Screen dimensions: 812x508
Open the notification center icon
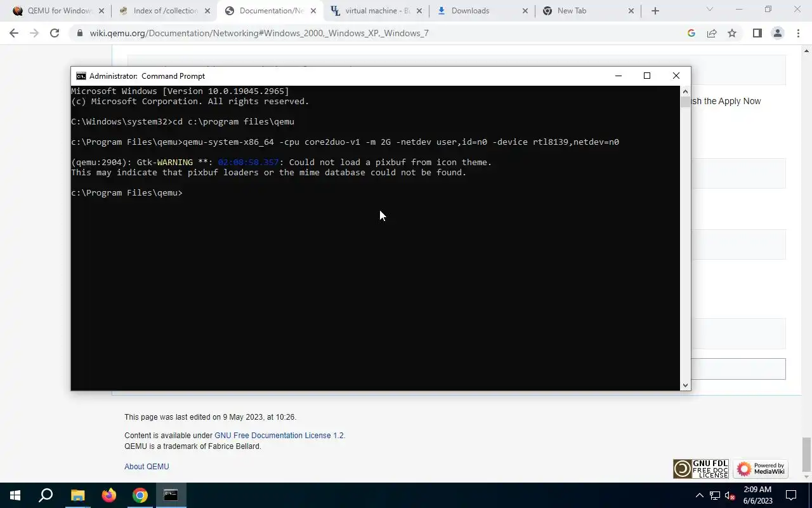[791, 495]
